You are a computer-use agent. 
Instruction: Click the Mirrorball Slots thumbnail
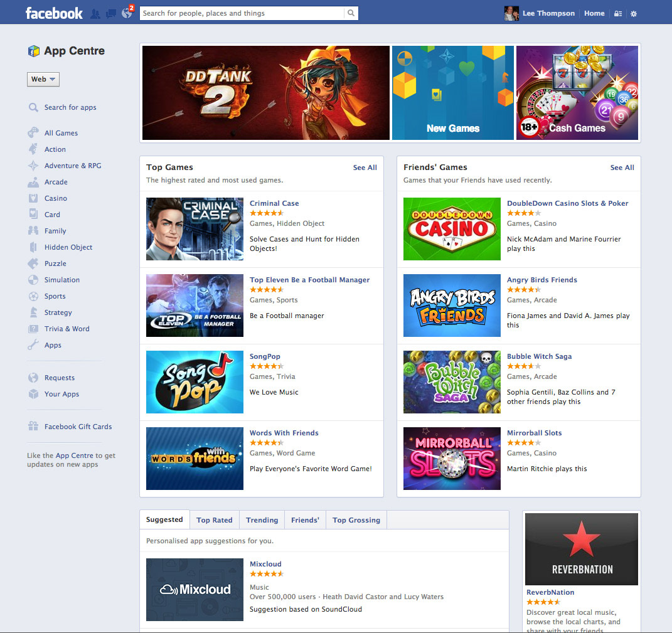[452, 459]
